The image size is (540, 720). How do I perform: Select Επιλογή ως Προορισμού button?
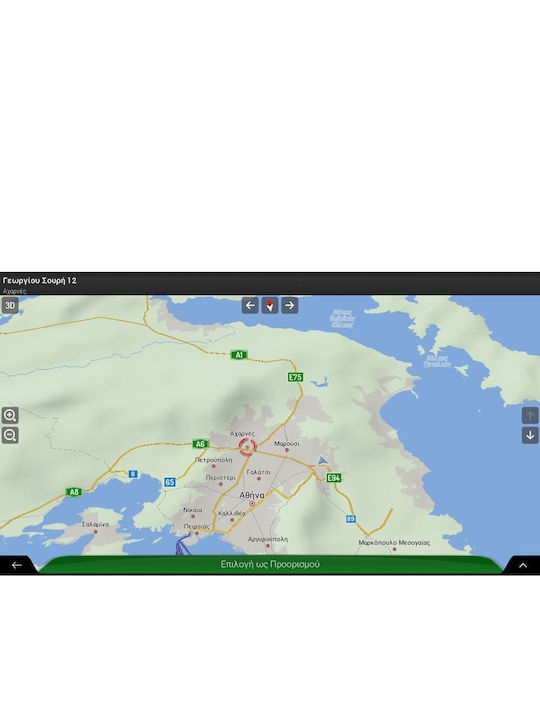click(x=270, y=564)
